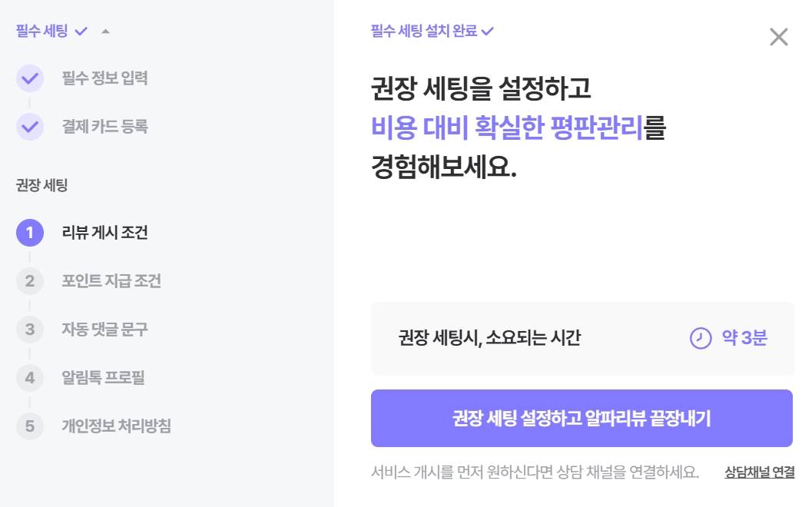Viewport: 812px width, 507px height.
Task: Click the step 2 number circle
Action: (29, 281)
